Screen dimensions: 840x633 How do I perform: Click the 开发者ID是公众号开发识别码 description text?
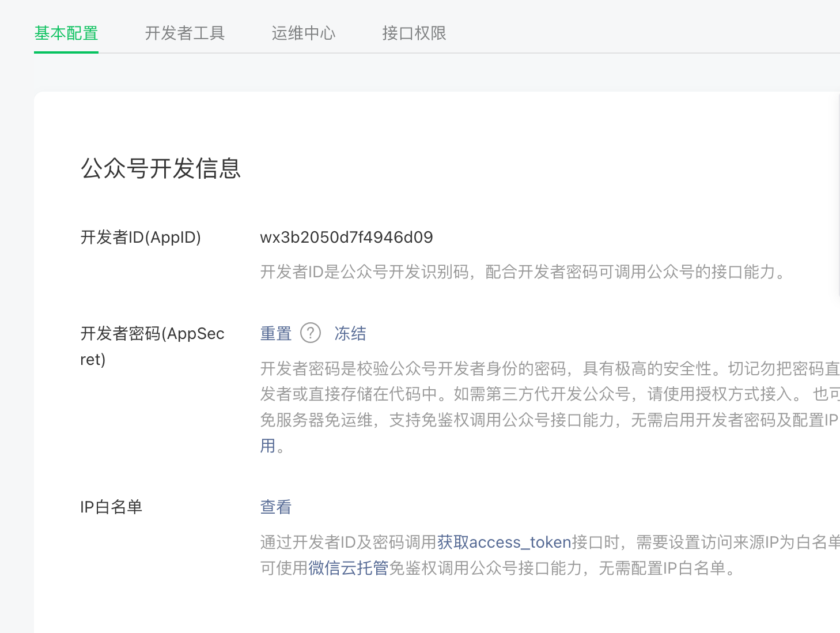(524, 272)
